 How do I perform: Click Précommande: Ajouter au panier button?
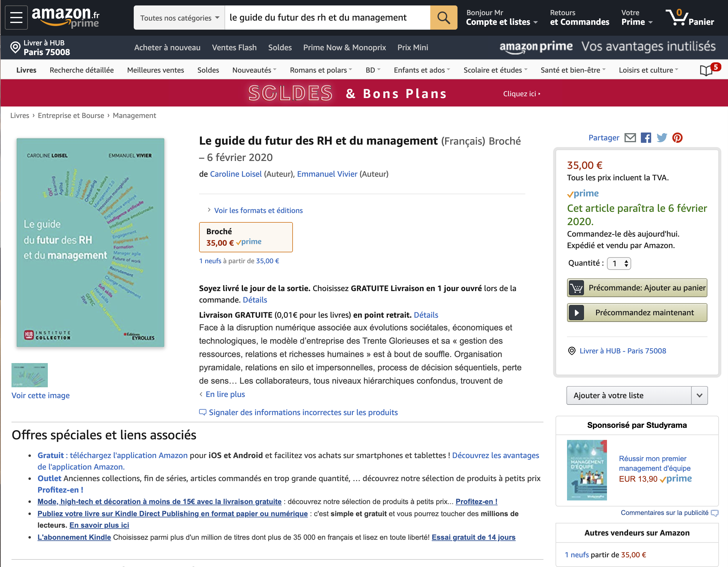[x=637, y=288]
